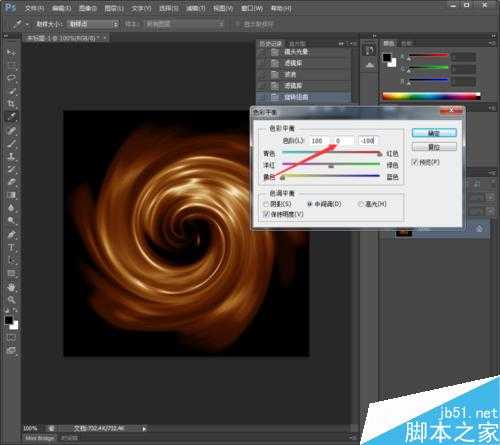500x445 pixels.
Task: Open the 窗口(W) window menu
Action: point(252,8)
